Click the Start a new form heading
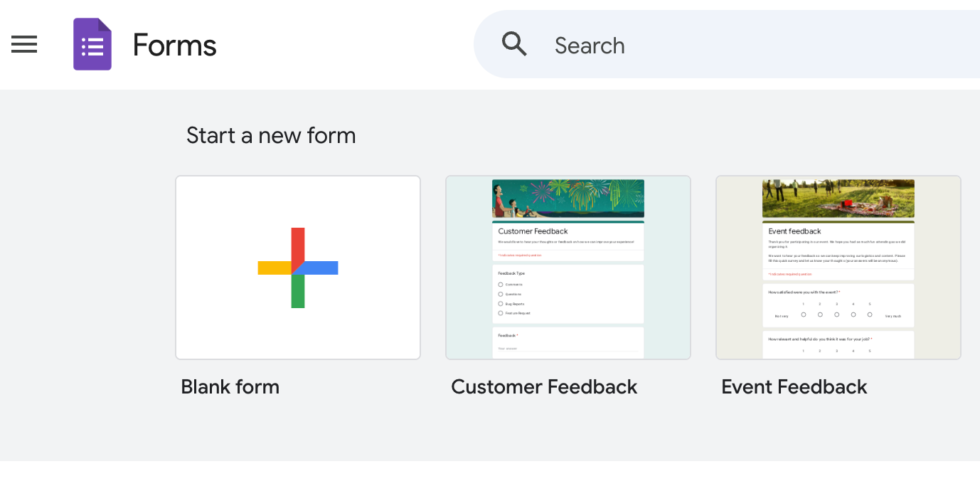Screen dimensions: 980x491 pyautogui.click(x=271, y=135)
